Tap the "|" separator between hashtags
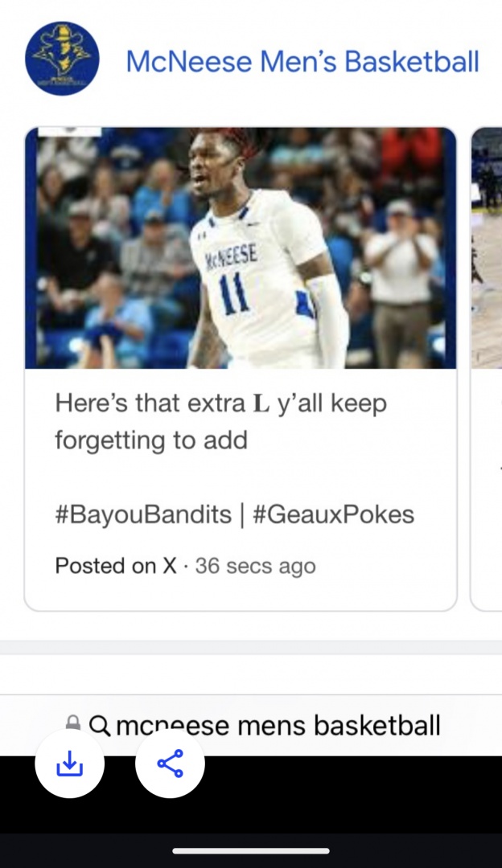The image size is (502, 868). [241, 514]
